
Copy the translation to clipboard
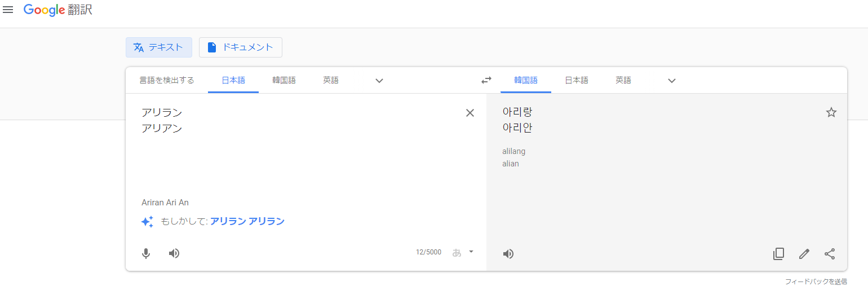pos(778,254)
